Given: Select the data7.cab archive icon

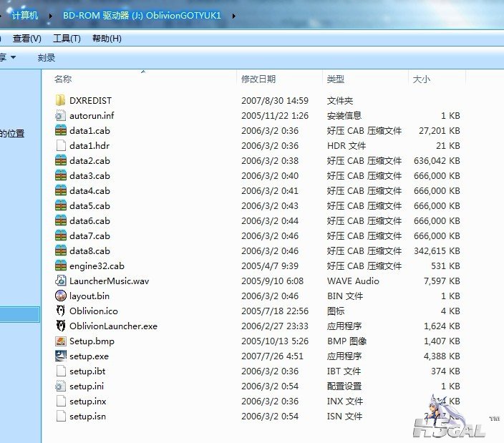Looking at the screenshot, I should [x=60, y=235].
